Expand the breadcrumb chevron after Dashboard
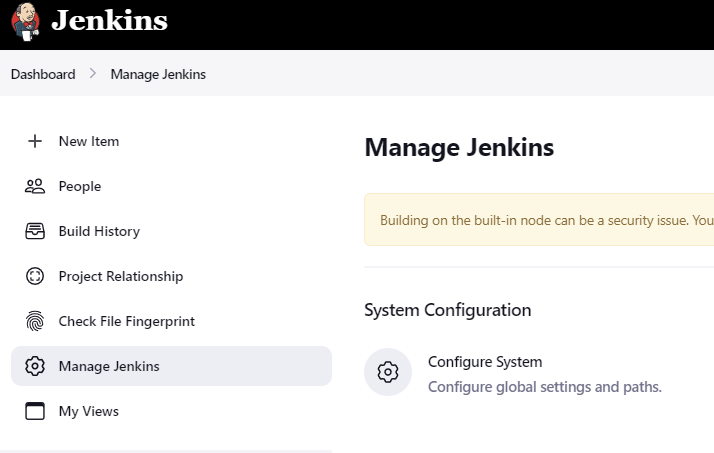This screenshot has width=714, height=453. coord(92,74)
